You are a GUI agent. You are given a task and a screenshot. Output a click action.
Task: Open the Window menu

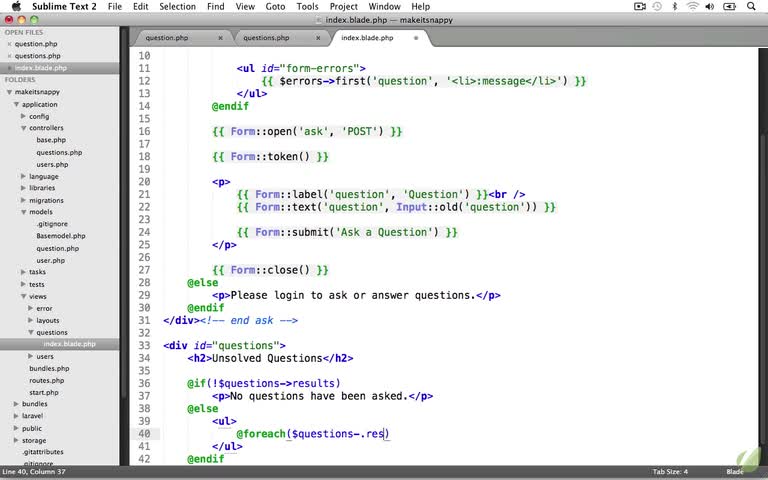384,6
